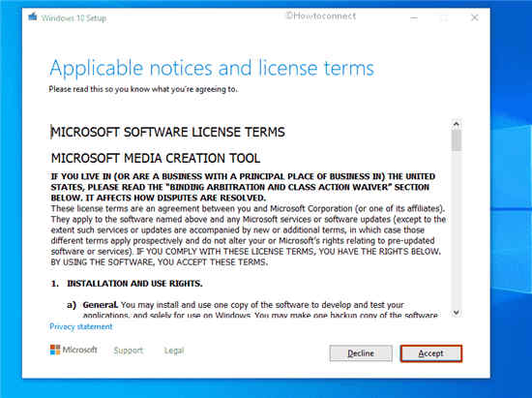Close the Windows 10 Setup window
Screen dimensions: 532x398
tap(475, 17)
